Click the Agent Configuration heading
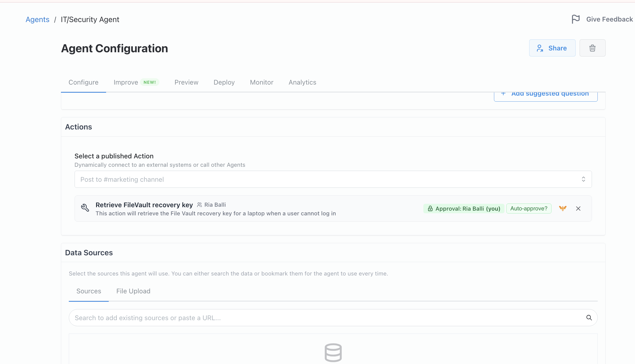635x364 pixels. coord(114,48)
